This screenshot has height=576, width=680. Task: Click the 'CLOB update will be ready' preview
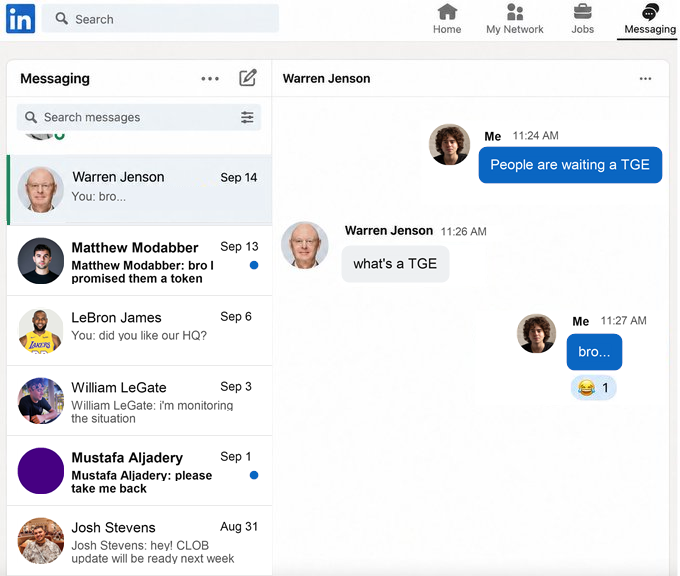tap(153, 552)
